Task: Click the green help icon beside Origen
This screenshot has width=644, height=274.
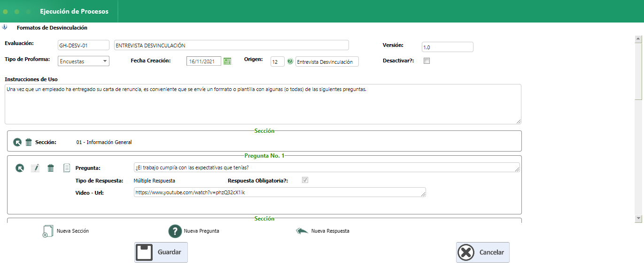Action: click(x=290, y=61)
